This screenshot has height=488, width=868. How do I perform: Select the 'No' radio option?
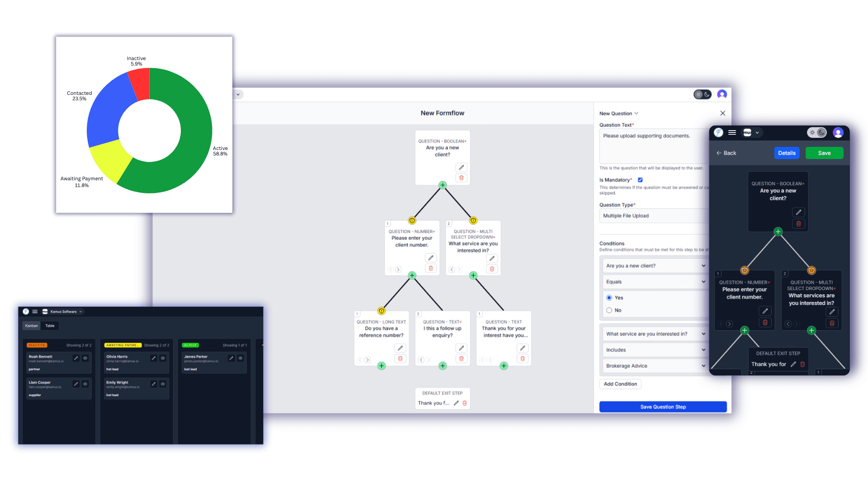coord(609,310)
